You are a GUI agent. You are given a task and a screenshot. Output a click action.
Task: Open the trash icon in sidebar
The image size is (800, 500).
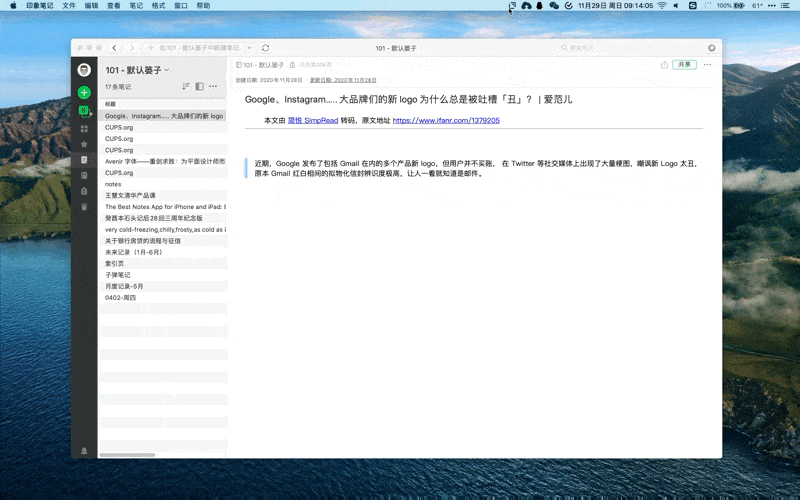84,207
